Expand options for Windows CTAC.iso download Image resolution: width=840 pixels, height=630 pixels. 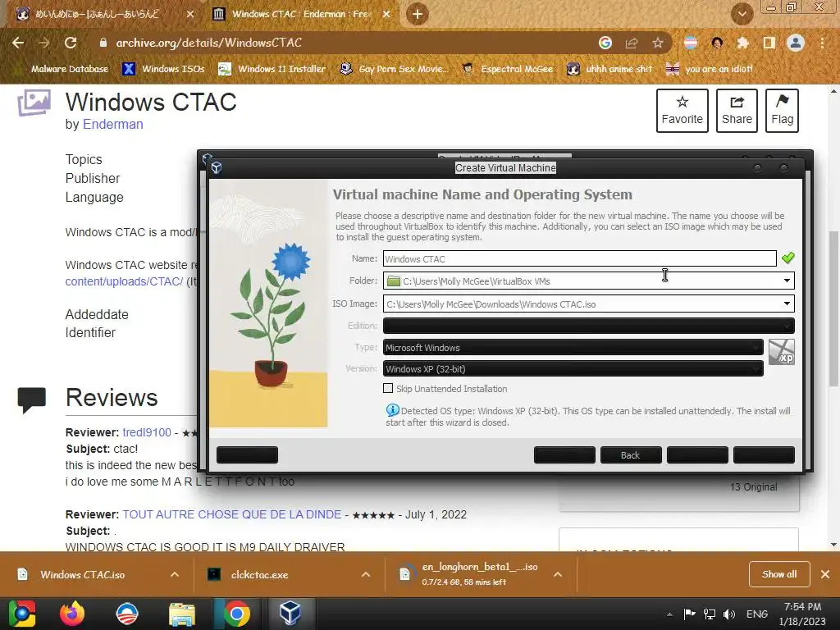[175, 574]
